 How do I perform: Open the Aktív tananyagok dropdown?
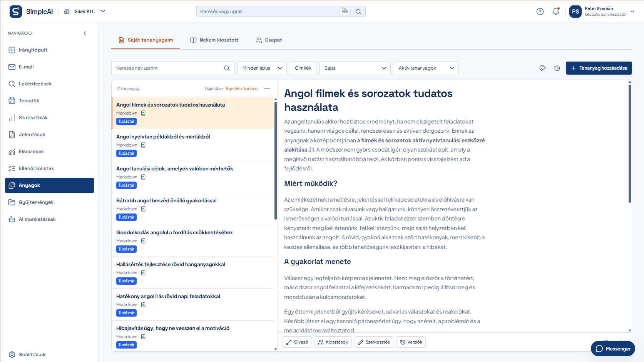426,68
